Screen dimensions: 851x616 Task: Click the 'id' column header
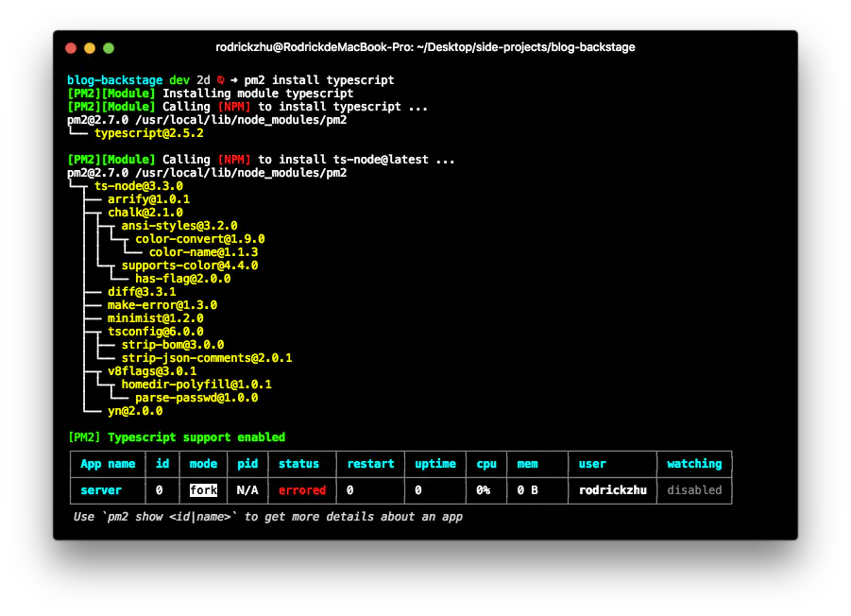[162, 464]
